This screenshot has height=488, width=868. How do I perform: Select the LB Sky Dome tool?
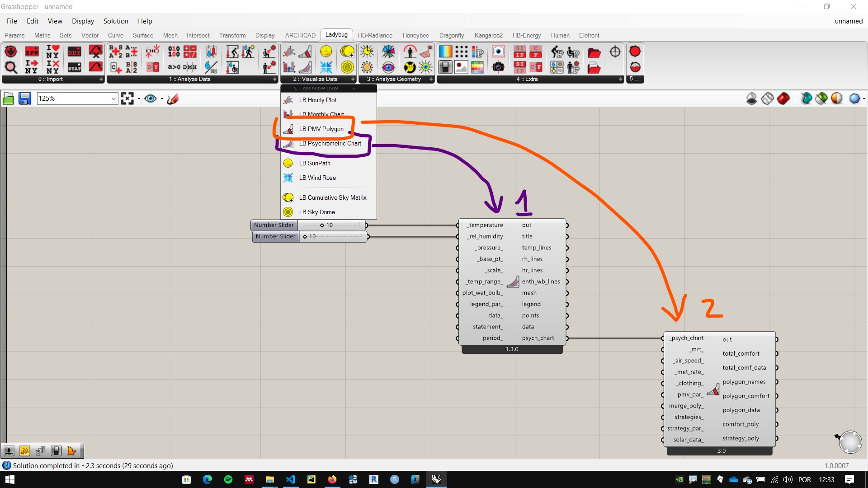pyautogui.click(x=316, y=211)
